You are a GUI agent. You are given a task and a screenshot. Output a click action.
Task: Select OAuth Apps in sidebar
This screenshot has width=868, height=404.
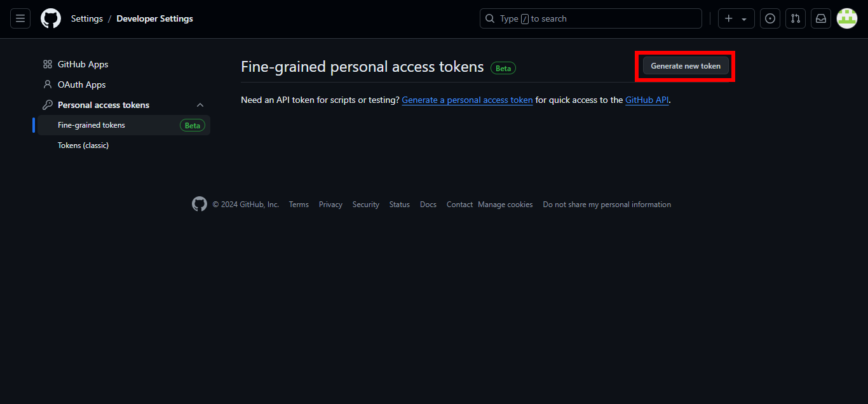[81, 84]
